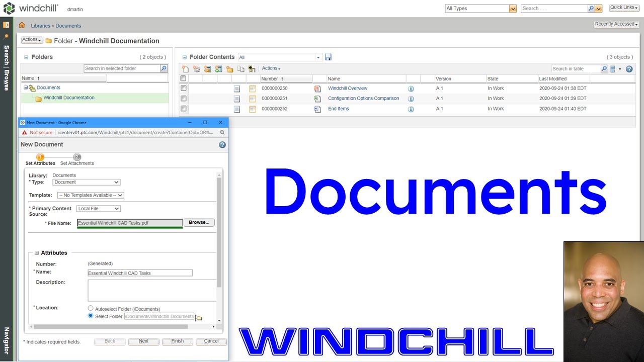The image size is (644, 362).
Task: Click the Next button
Action: click(x=143, y=341)
